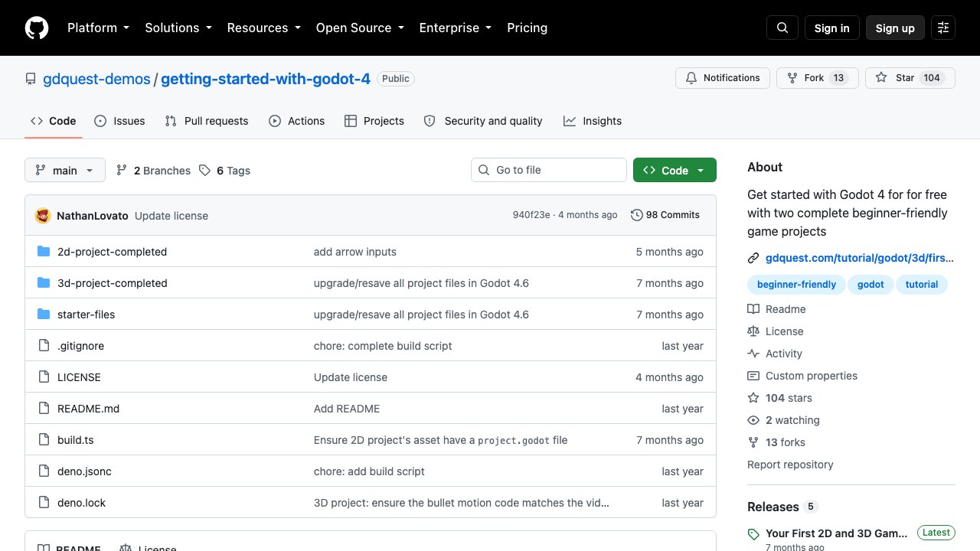The height and width of the screenshot is (551, 980).
Task: Expand the Solutions menu
Action: click(178, 28)
